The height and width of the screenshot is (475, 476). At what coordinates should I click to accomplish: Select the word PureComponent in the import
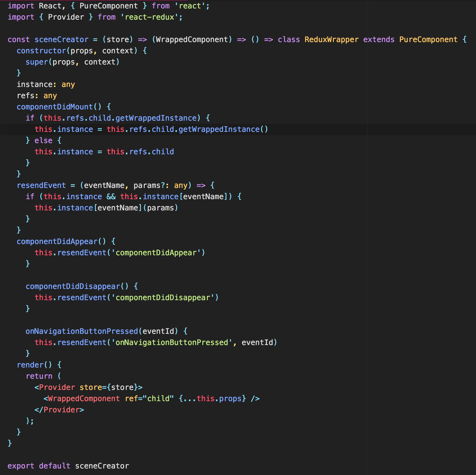pos(108,6)
